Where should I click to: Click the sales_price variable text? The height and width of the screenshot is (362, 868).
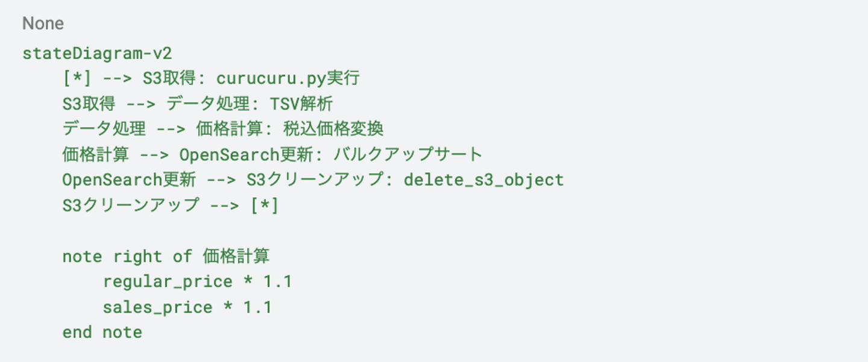(157, 308)
